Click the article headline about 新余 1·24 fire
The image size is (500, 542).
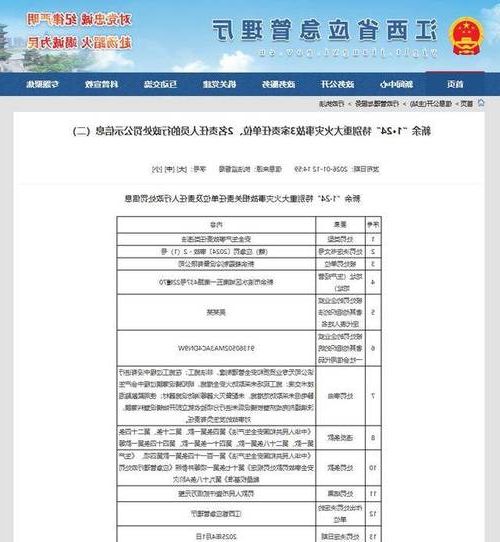click(x=251, y=131)
